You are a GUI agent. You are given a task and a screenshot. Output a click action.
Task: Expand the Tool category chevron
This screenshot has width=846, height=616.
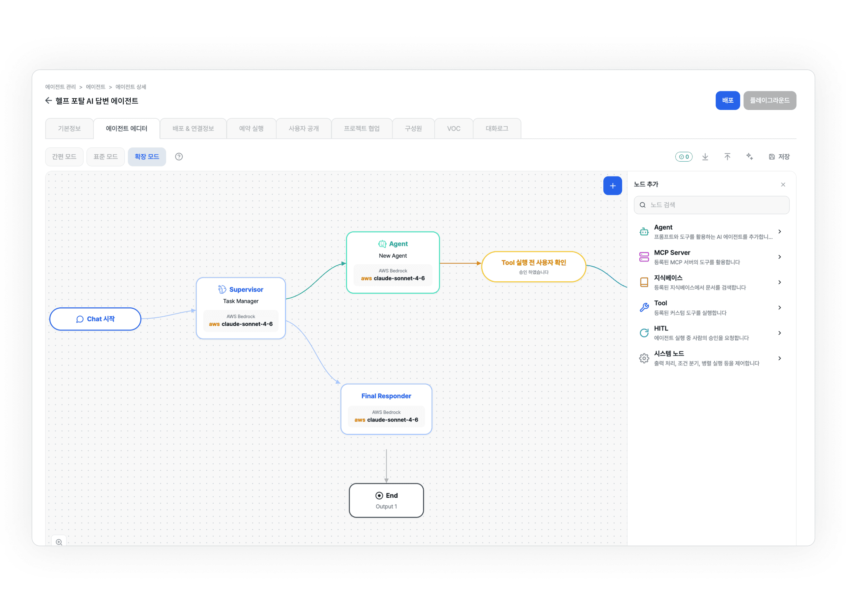[780, 308]
